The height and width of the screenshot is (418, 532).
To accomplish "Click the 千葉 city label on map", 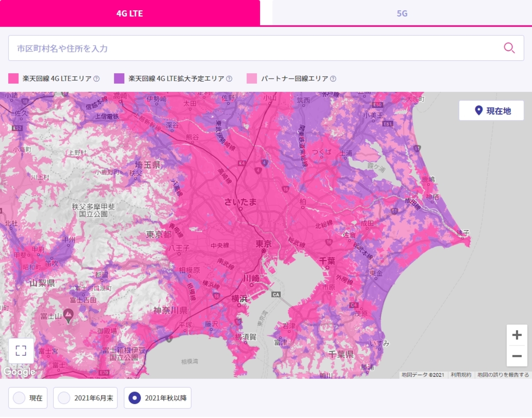I will (x=327, y=261).
